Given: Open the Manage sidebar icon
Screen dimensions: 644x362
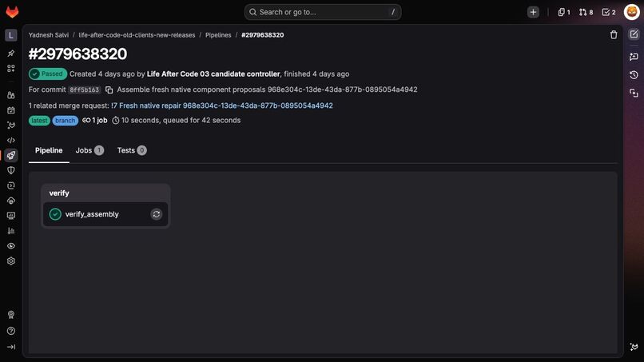Looking at the screenshot, I should point(11,95).
